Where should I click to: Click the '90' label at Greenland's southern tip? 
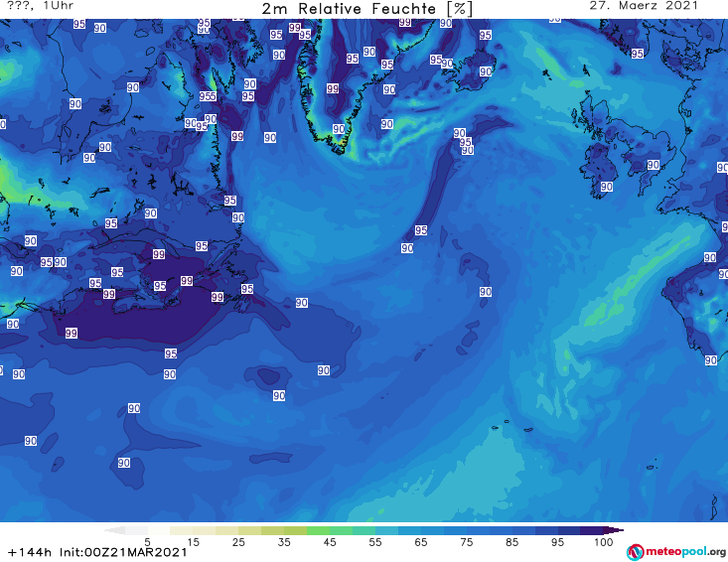tap(339, 129)
